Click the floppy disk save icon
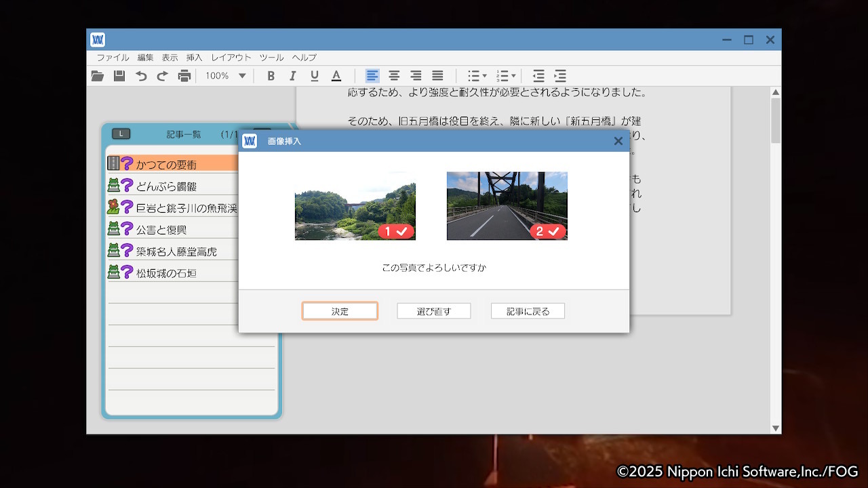The image size is (868, 488). (119, 76)
